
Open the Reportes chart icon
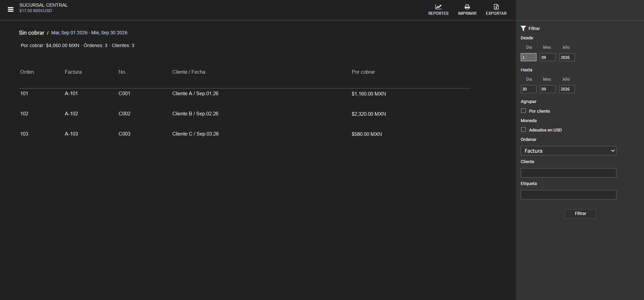438,7
